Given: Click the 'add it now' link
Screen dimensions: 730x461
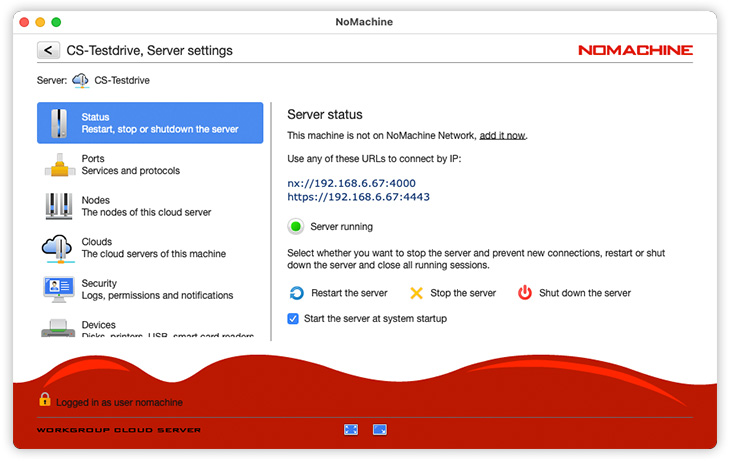Looking at the screenshot, I should pos(502,135).
